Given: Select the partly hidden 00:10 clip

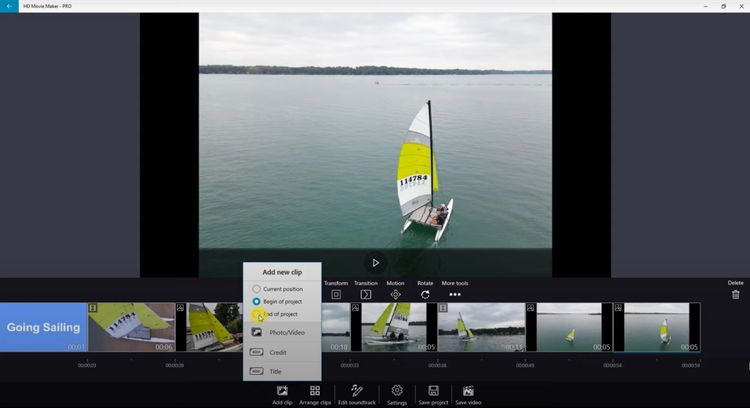Looking at the screenshot, I should pos(336,327).
